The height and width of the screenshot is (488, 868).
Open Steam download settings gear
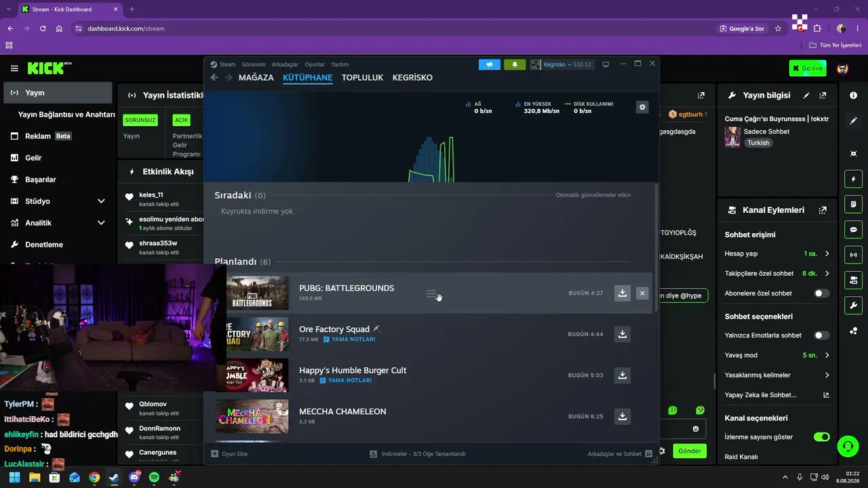pyautogui.click(x=642, y=107)
